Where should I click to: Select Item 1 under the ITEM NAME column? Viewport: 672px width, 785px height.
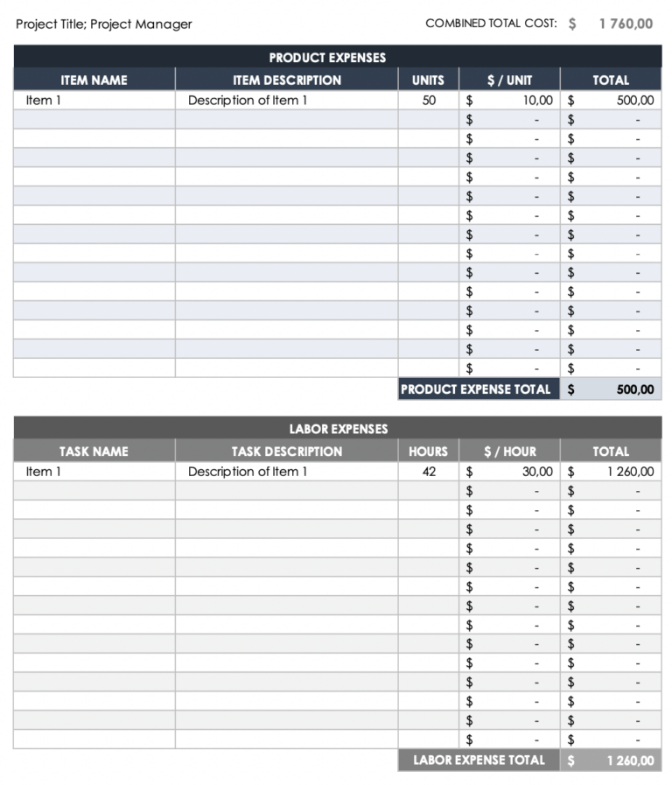[44, 101]
